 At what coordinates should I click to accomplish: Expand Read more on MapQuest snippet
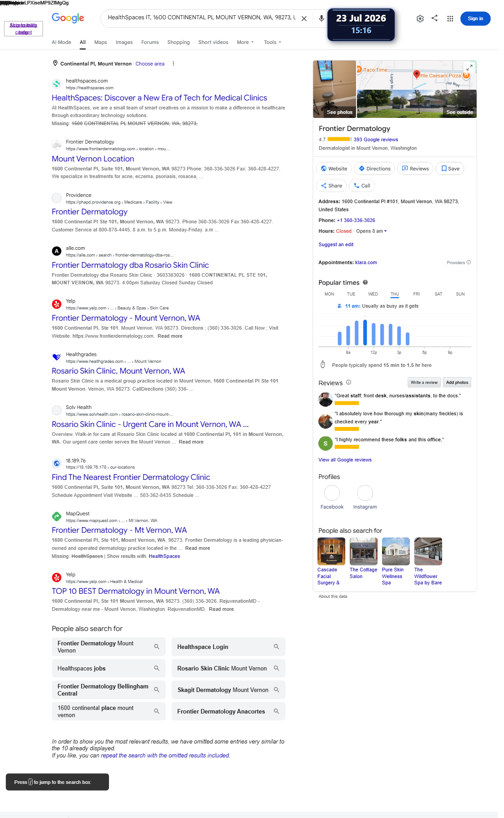197,548
